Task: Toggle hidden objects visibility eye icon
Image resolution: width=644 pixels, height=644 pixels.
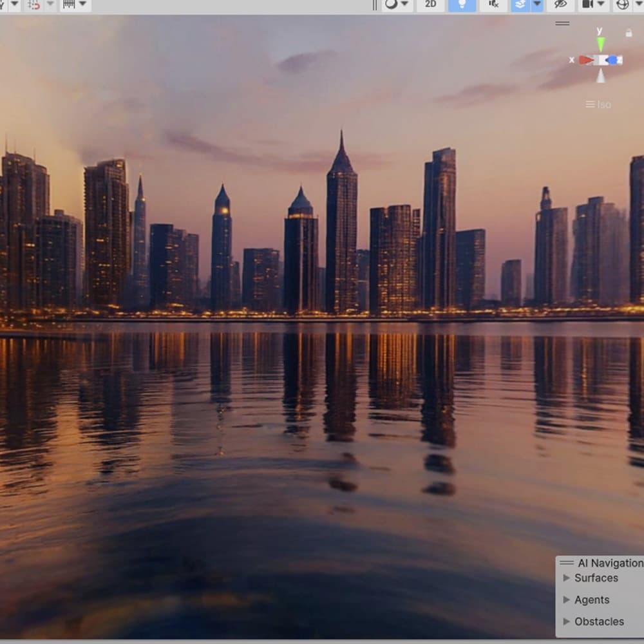Action: (560, 5)
